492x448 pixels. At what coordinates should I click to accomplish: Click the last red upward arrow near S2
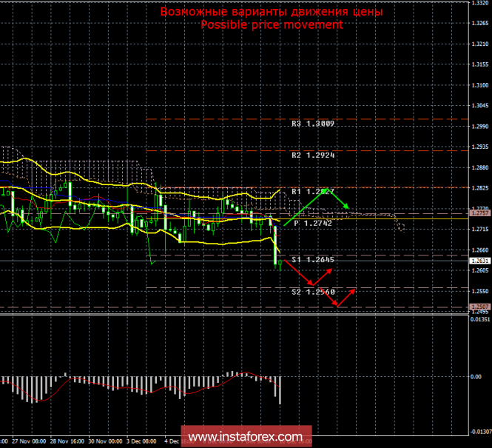point(348,295)
